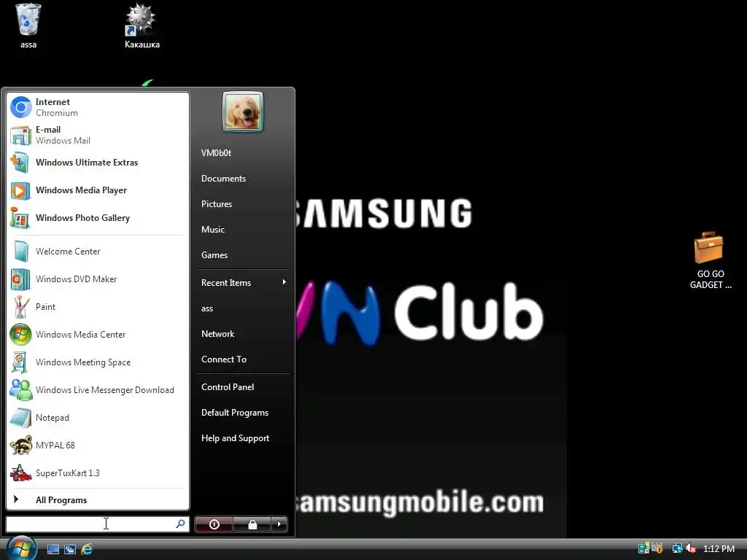This screenshot has height=560, width=747.
Task: Click the leftmost green notification tray icon
Action: coord(643,548)
